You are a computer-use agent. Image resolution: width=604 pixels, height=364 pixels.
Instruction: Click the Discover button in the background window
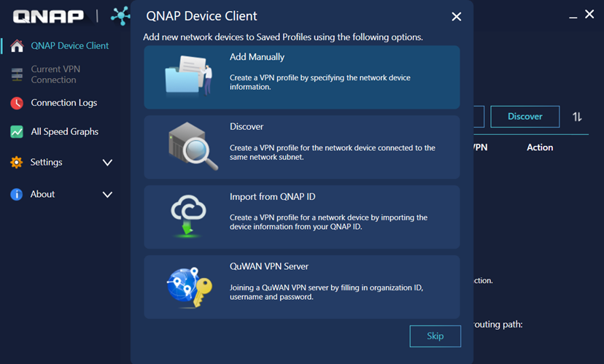[524, 116]
